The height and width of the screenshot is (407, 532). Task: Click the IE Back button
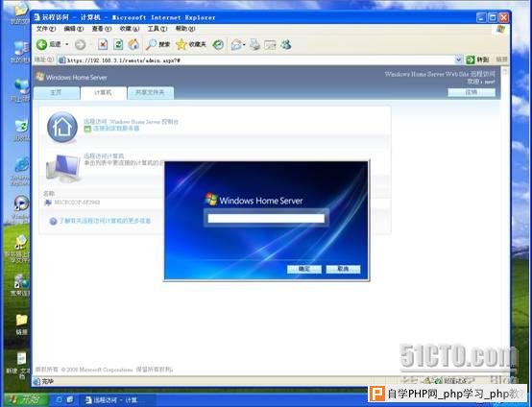tap(48, 44)
